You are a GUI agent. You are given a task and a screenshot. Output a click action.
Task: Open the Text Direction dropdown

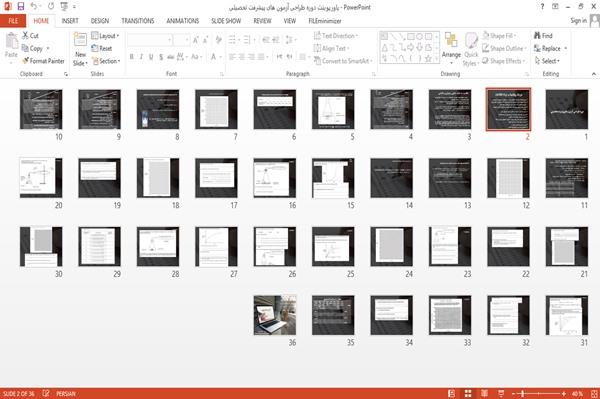336,36
